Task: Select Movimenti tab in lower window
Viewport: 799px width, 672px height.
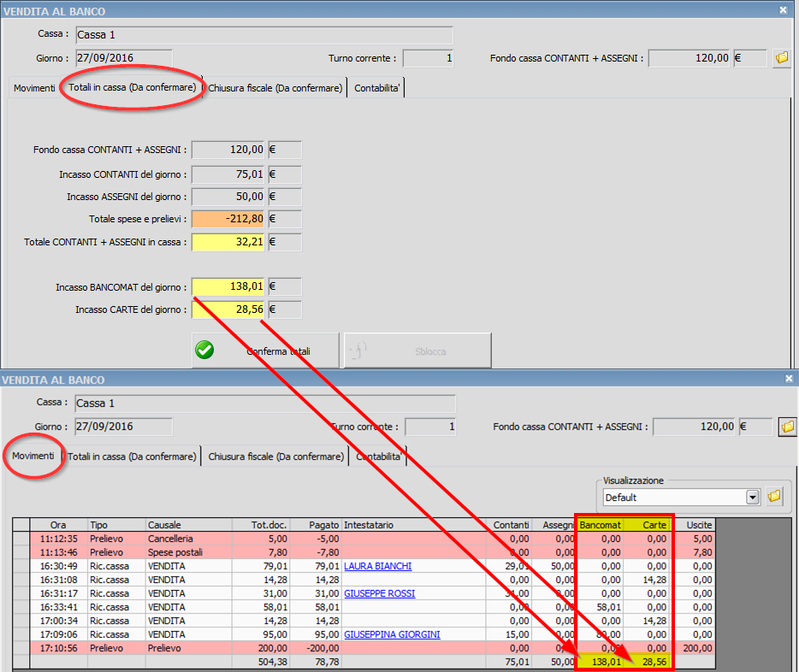Action: tap(33, 456)
